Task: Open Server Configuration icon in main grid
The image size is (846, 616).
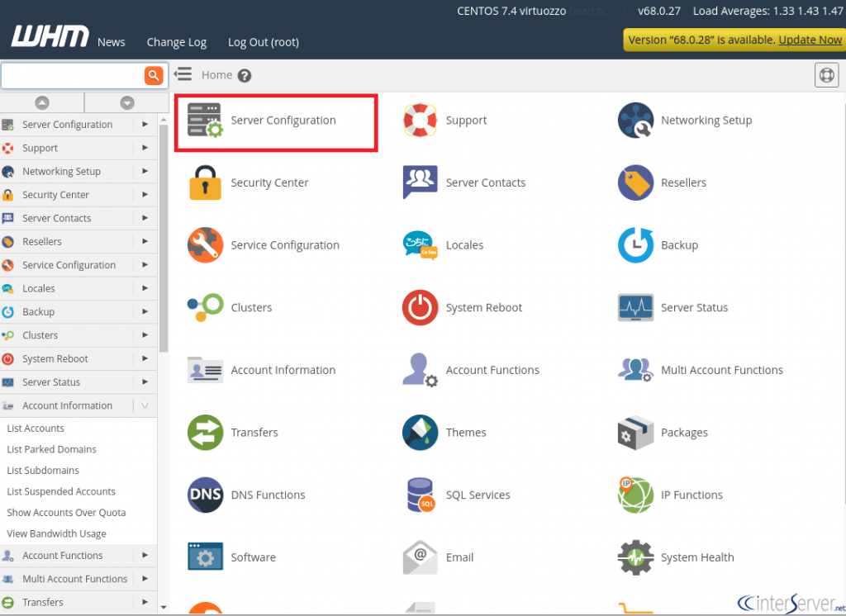Action: coord(205,121)
